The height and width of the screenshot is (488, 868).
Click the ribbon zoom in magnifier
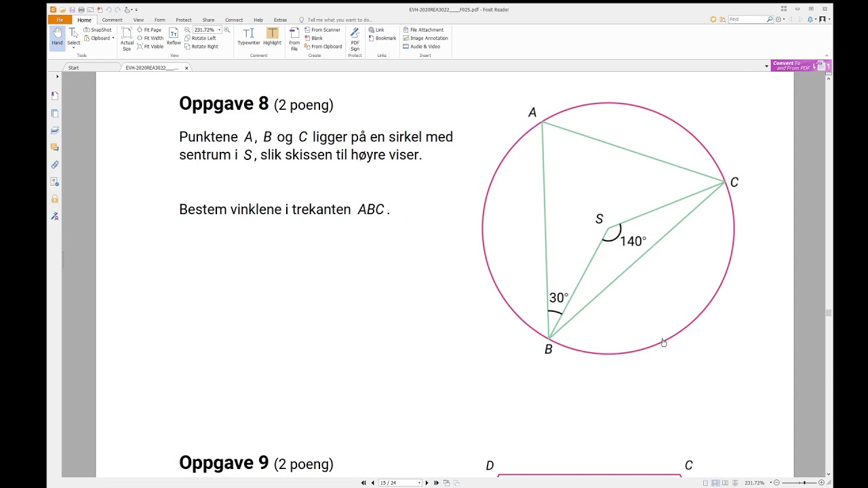pos(226,30)
